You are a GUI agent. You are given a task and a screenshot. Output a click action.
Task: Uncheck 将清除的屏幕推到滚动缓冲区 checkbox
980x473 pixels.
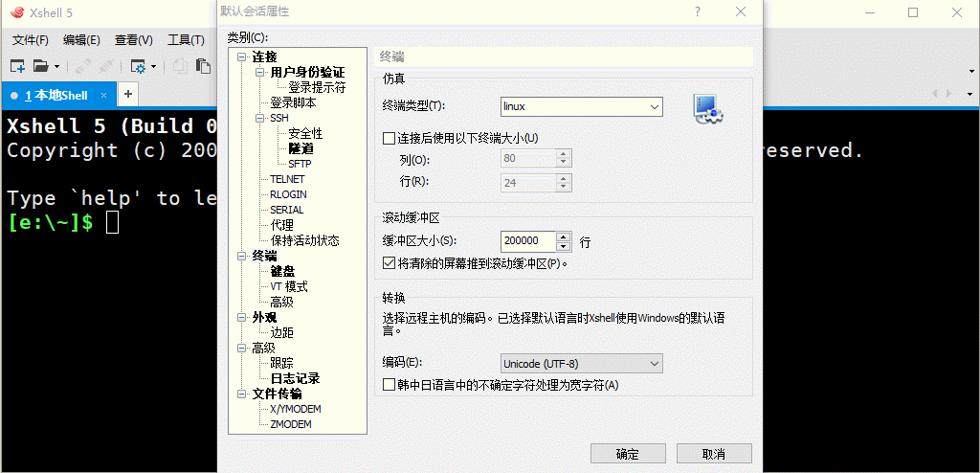coord(390,263)
